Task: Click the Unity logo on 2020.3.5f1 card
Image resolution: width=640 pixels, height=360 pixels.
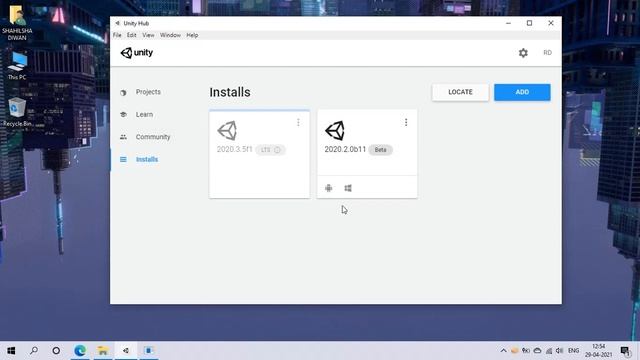Action: point(227,131)
